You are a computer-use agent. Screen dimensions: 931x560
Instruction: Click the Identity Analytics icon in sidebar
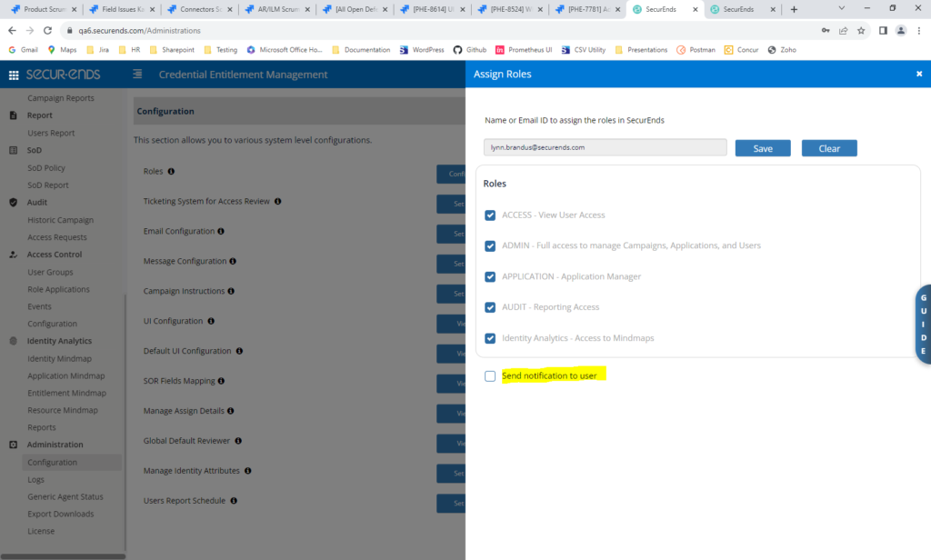click(13, 342)
